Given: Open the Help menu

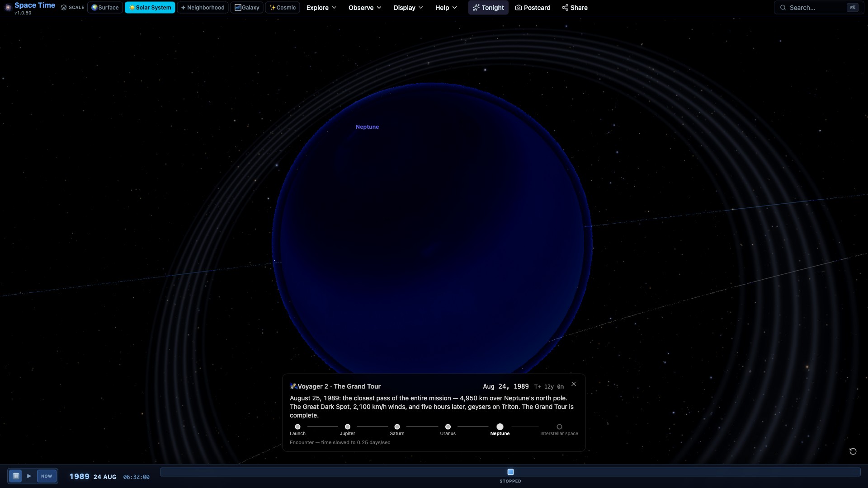Looking at the screenshot, I should (446, 8).
